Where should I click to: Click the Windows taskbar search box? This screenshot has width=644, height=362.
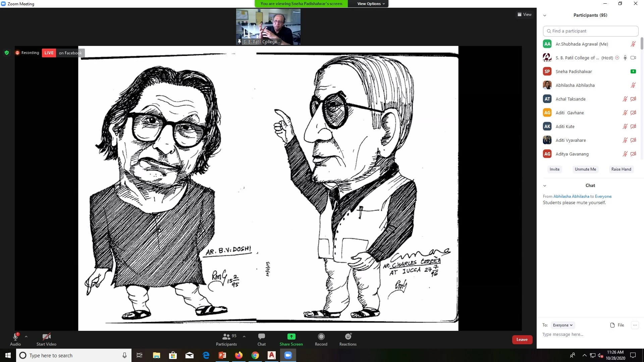[74, 355]
